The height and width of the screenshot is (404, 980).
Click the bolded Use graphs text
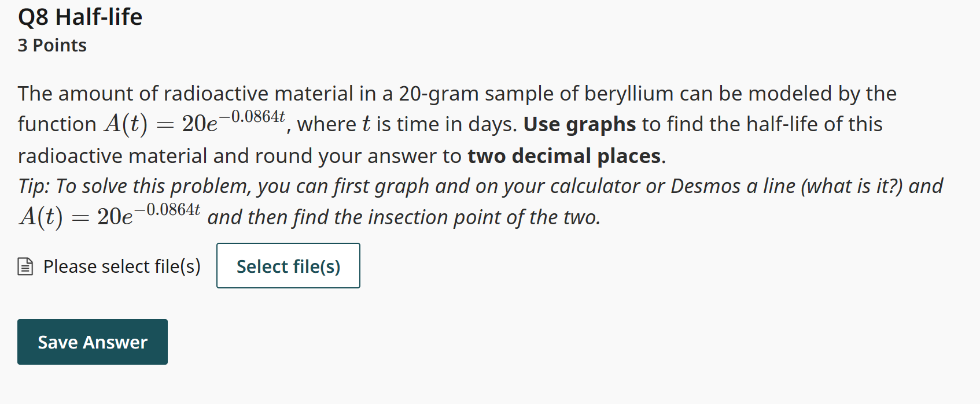point(579,124)
